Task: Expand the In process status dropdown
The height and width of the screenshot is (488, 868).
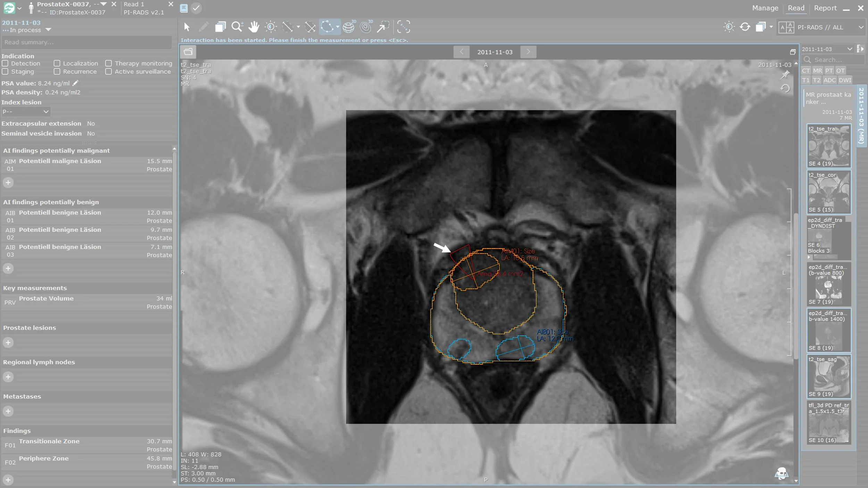Action: click(48, 30)
